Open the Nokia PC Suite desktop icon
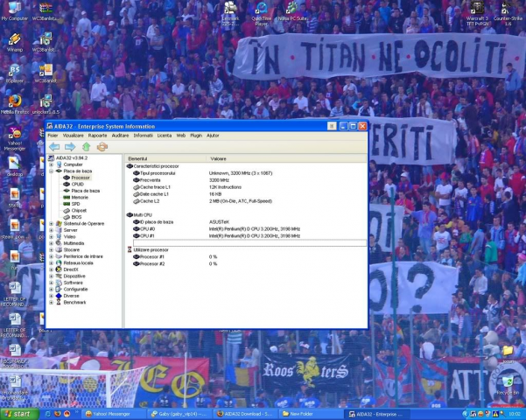Screen dimensions: 526x420 [292, 11]
